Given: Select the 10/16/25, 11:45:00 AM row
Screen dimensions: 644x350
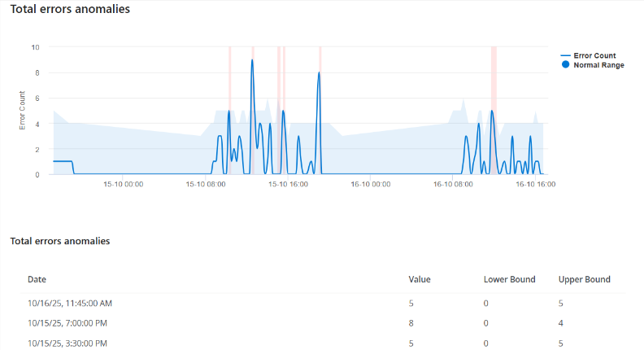Looking at the screenshot, I should pos(70,303).
